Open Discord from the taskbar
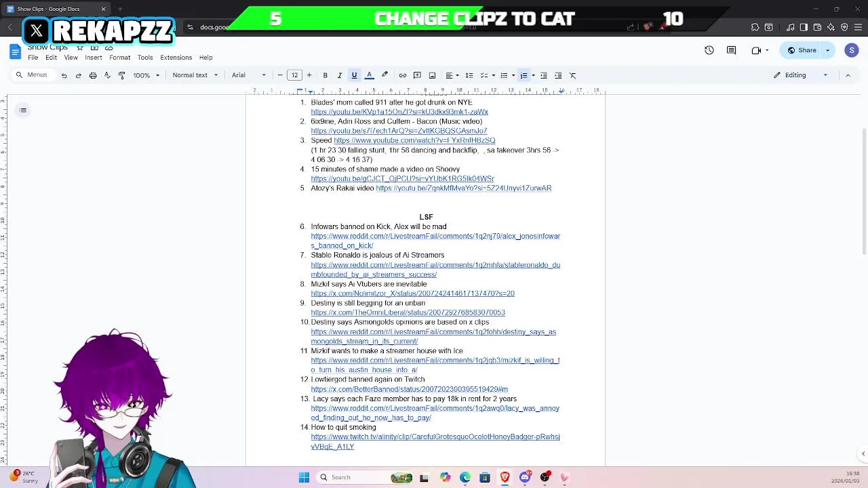868x488 pixels. point(525,477)
